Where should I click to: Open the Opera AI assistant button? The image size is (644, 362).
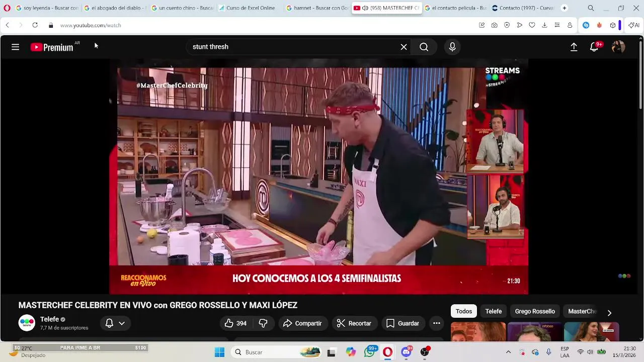pyautogui.click(x=633, y=25)
